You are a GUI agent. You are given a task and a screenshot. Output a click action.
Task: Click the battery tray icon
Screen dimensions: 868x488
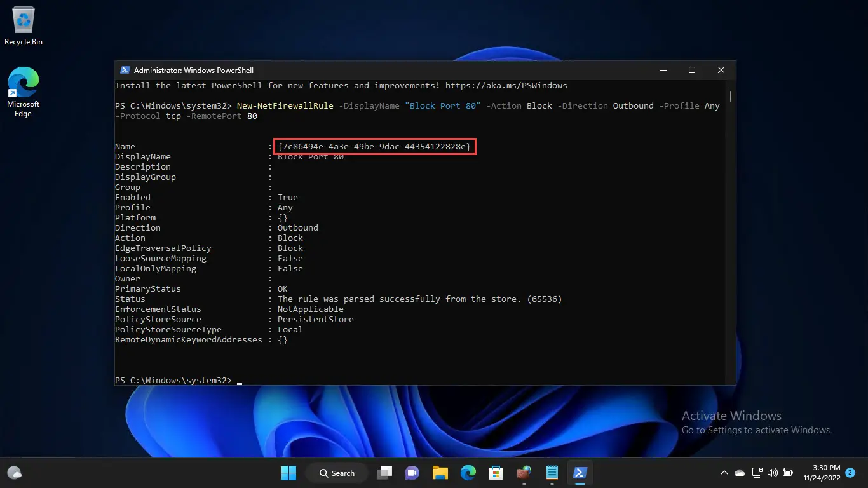tap(788, 473)
